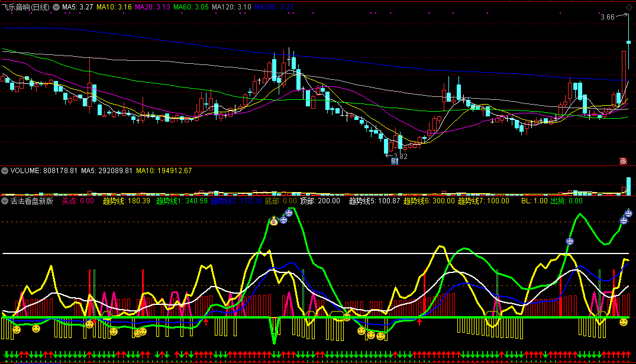Select the MA20: 3.13 label
Viewport: 636px width, 364px height.
[x=153, y=7]
